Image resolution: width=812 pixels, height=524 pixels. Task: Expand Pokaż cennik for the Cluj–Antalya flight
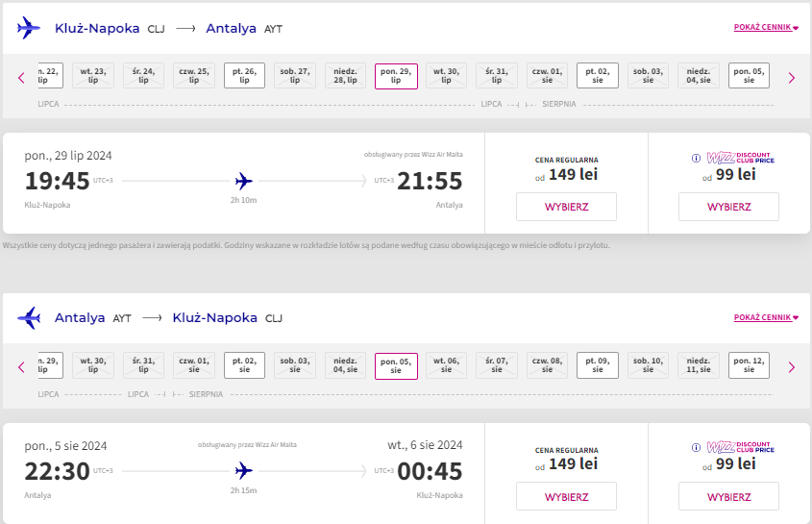pos(766,28)
